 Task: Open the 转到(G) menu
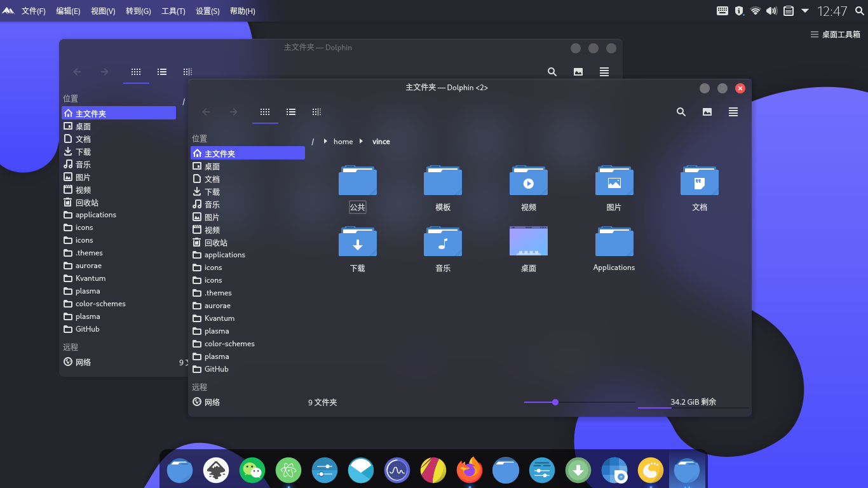click(x=139, y=11)
